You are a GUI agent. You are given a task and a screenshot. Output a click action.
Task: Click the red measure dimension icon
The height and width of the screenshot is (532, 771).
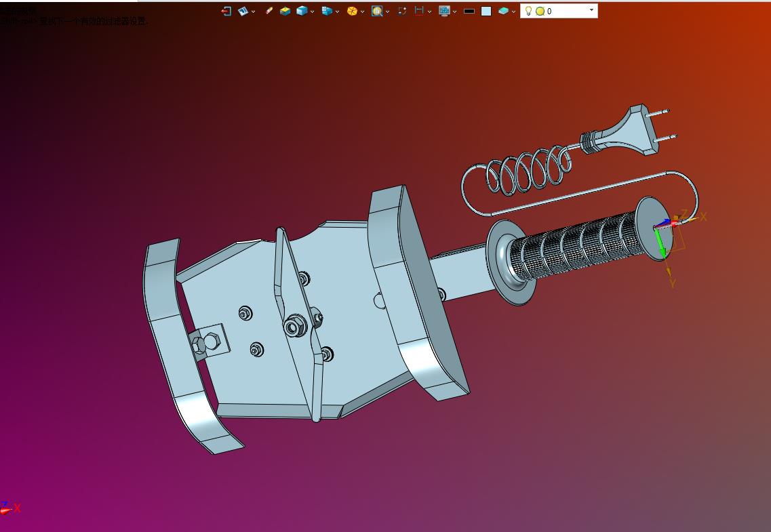419,12
